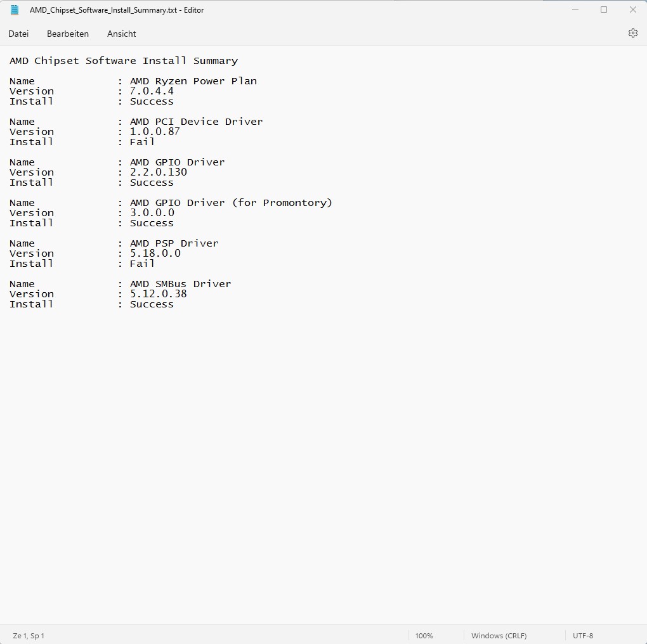Click the Windows (CRLF) line ending indicator

[499, 636]
